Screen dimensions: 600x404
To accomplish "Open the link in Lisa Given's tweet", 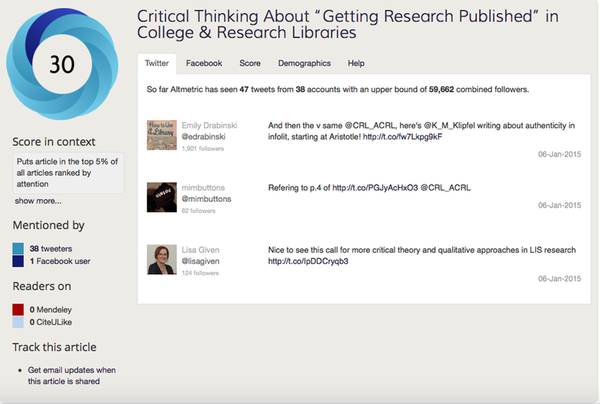I will [309, 261].
